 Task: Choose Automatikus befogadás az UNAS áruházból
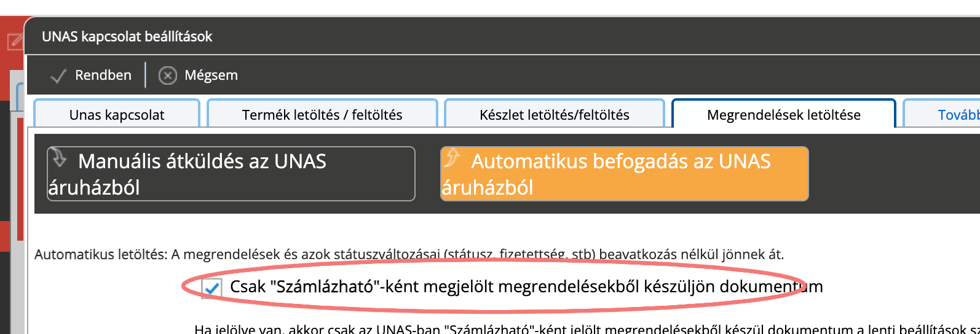pos(625,174)
